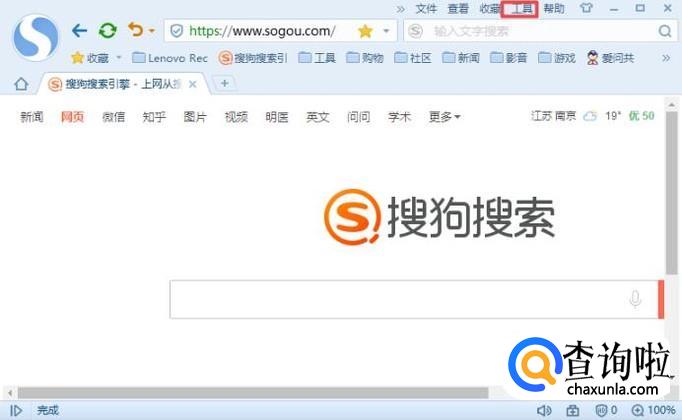Click the Sogou search engine selector icon
This screenshot has width=682, height=420.
pos(415,31)
